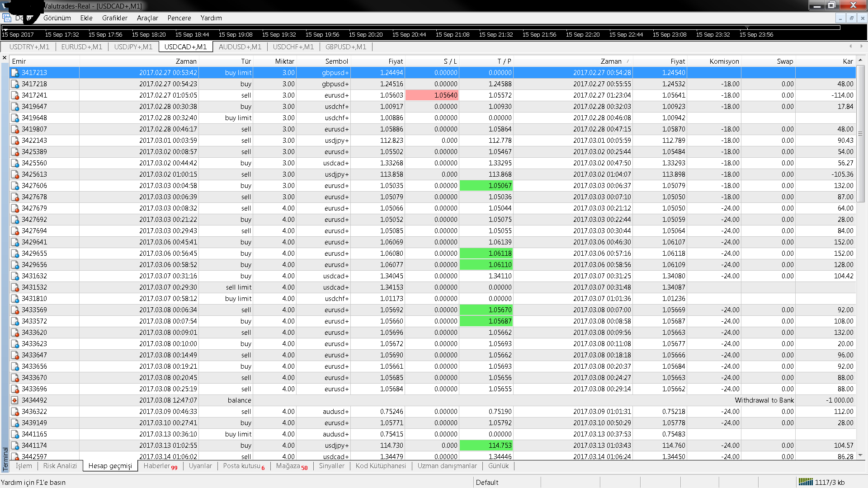Click the chart shift triangle marker on the timeline
868x488 pixels.
click(x=5, y=29)
